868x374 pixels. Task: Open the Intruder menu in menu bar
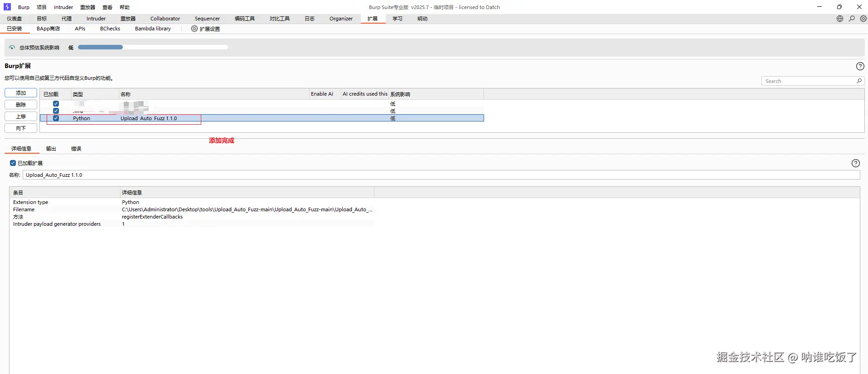click(63, 7)
